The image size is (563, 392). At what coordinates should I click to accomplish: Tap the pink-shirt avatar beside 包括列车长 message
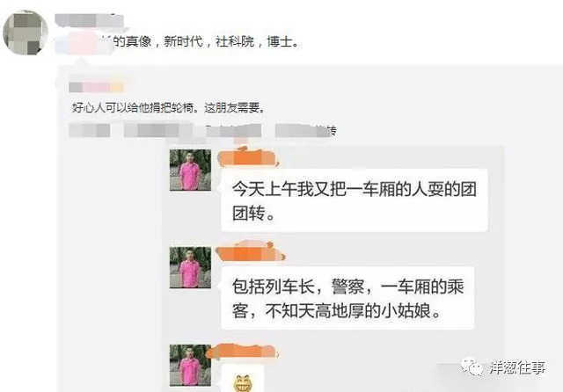pos(190,267)
